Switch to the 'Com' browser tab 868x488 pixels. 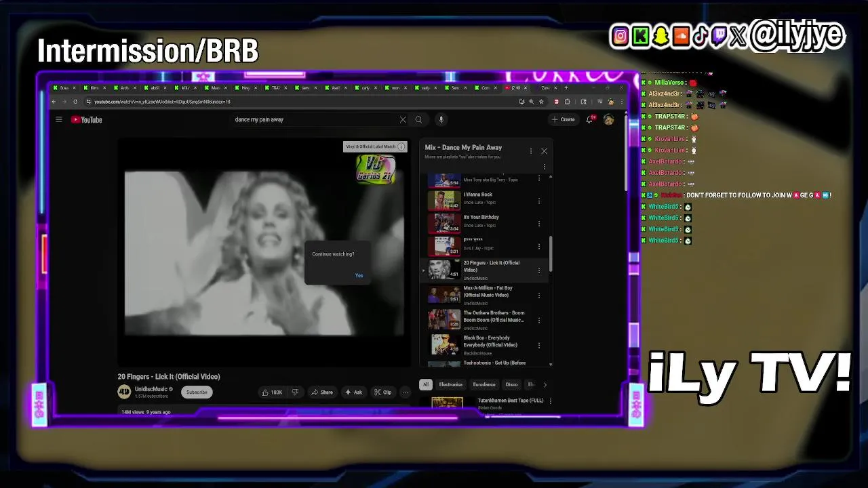pos(486,87)
